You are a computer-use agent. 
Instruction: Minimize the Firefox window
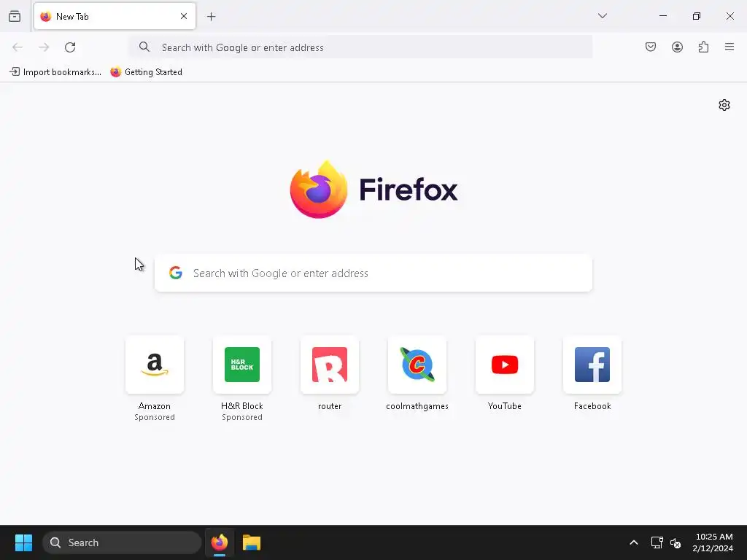pyautogui.click(x=662, y=16)
